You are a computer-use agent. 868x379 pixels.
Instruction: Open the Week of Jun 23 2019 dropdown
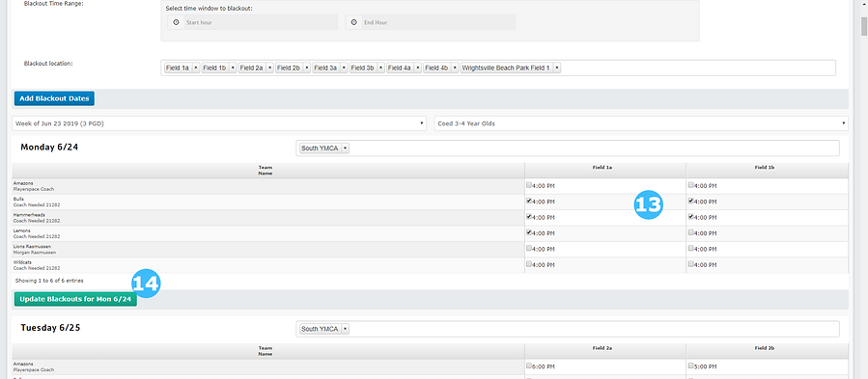point(219,123)
